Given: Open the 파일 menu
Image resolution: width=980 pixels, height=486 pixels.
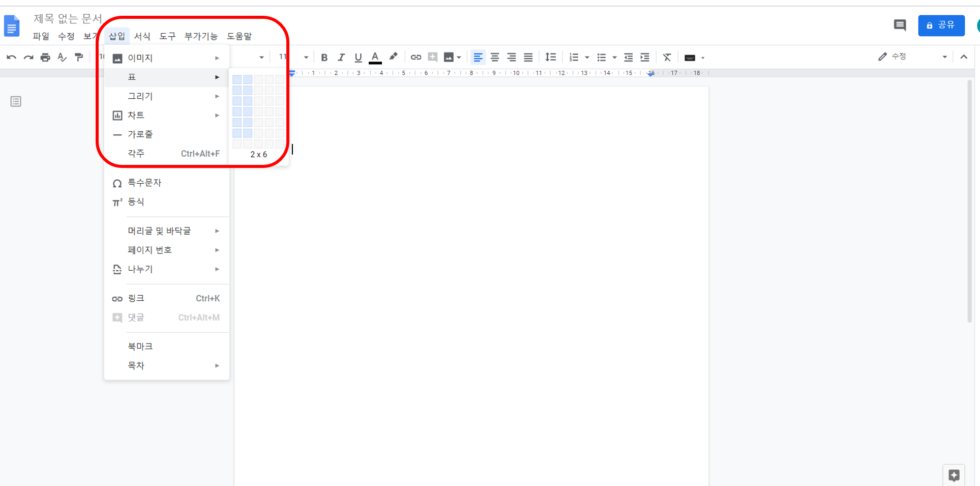Looking at the screenshot, I should tap(41, 36).
